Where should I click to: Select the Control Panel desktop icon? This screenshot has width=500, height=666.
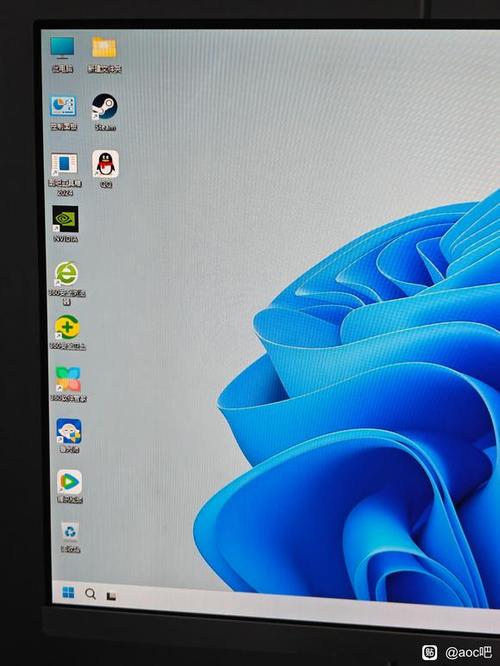coord(63,107)
